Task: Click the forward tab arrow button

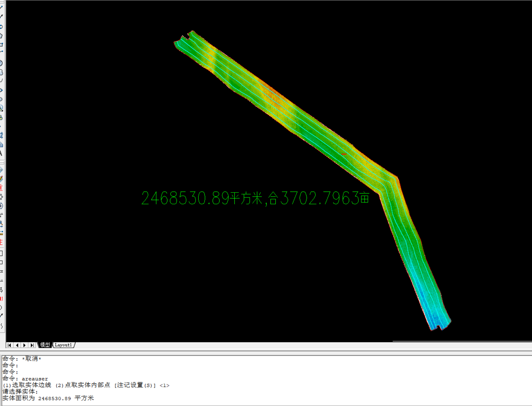Action: click(24, 345)
